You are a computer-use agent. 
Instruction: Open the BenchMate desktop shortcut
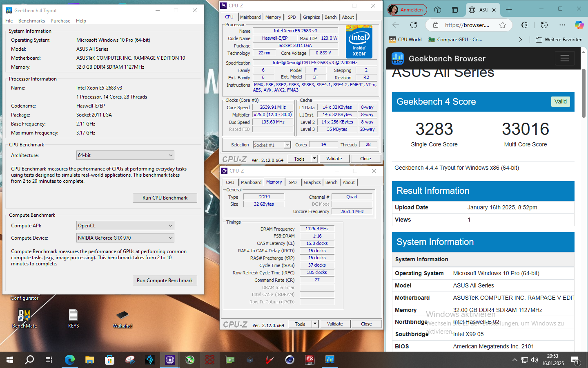coord(24,319)
